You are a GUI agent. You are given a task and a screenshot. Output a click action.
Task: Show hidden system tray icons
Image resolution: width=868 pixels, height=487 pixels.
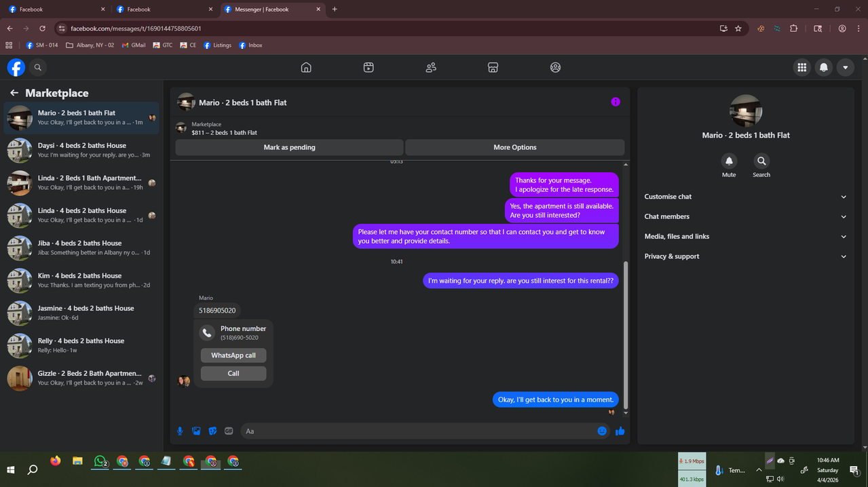pos(759,470)
